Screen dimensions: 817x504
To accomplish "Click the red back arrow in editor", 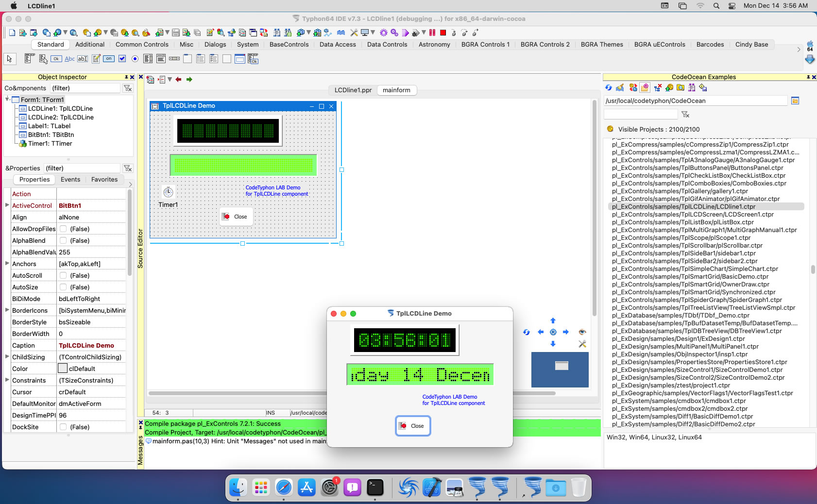I will 178,79.
